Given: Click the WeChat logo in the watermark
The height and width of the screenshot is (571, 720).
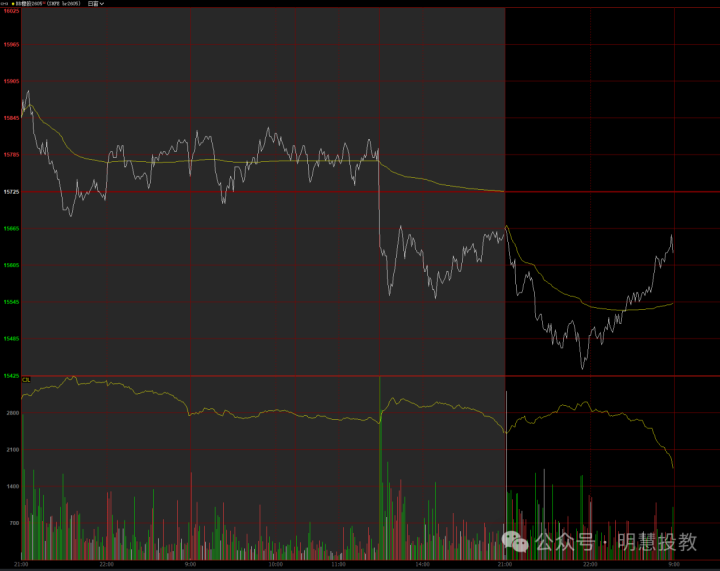Looking at the screenshot, I should [519, 541].
